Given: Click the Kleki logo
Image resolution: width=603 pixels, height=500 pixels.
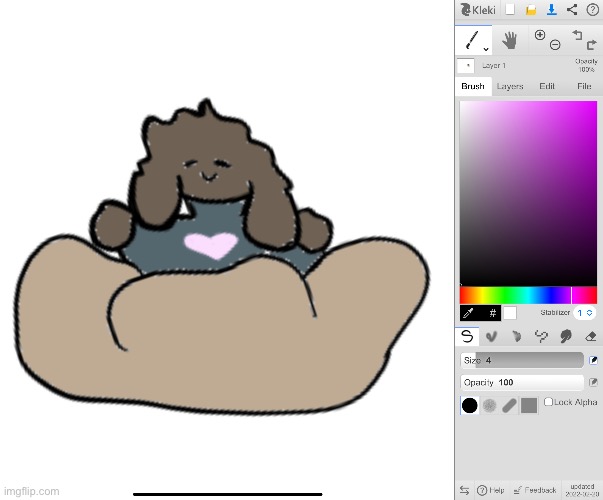Looking at the screenshot, I should (x=478, y=10).
